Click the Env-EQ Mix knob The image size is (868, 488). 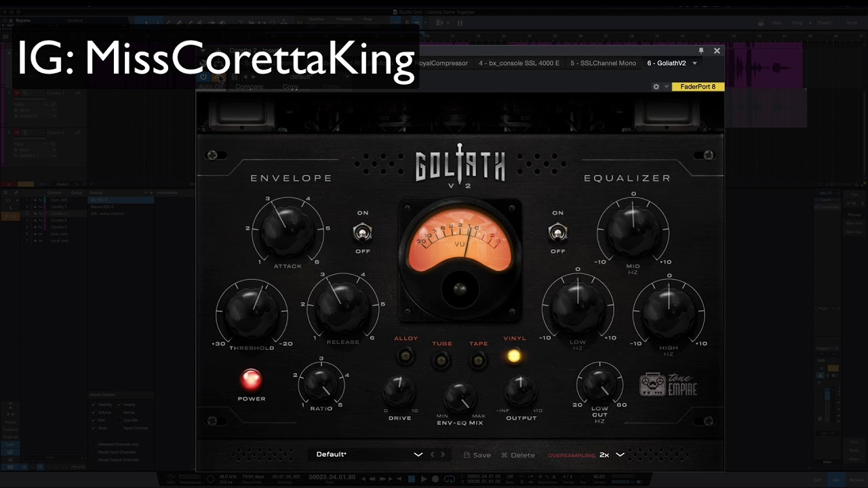460,396
